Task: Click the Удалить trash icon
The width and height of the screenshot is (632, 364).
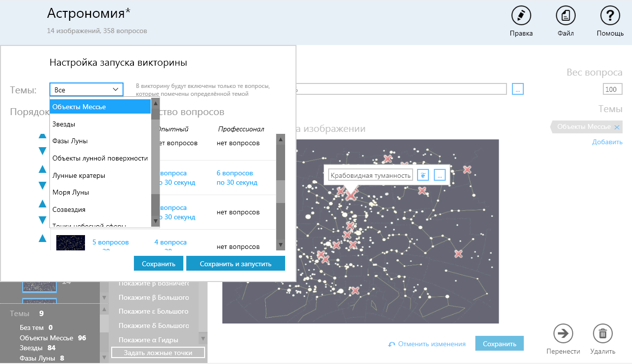Action: pyautogui.click(x=602, y=333)
